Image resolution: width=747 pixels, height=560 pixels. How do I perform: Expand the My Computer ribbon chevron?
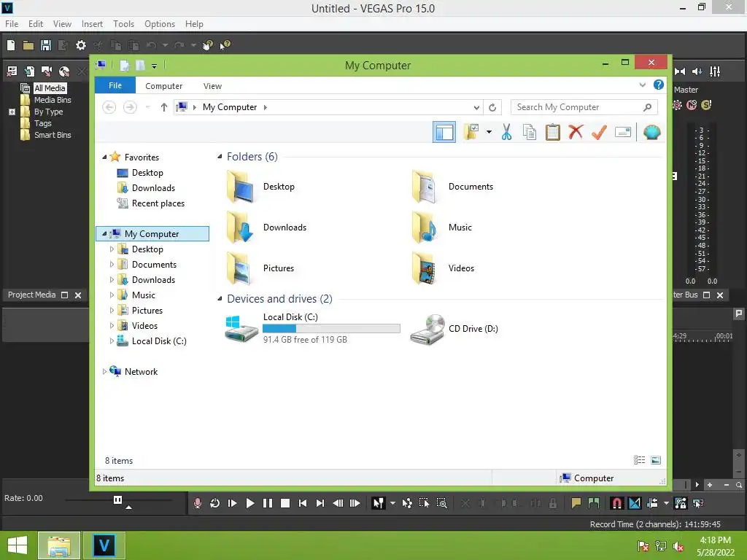click(x=642, y=85)
